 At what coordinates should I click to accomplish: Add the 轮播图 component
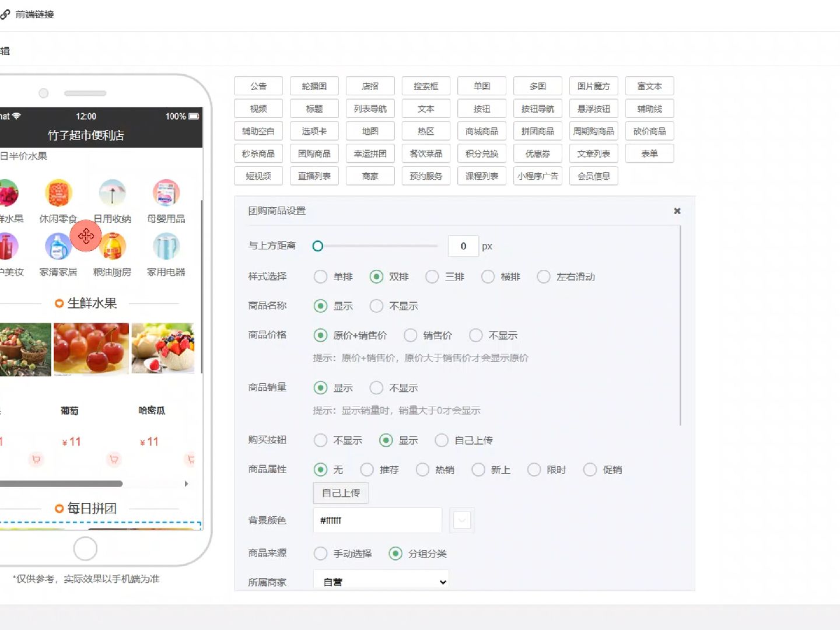(314, 86)
